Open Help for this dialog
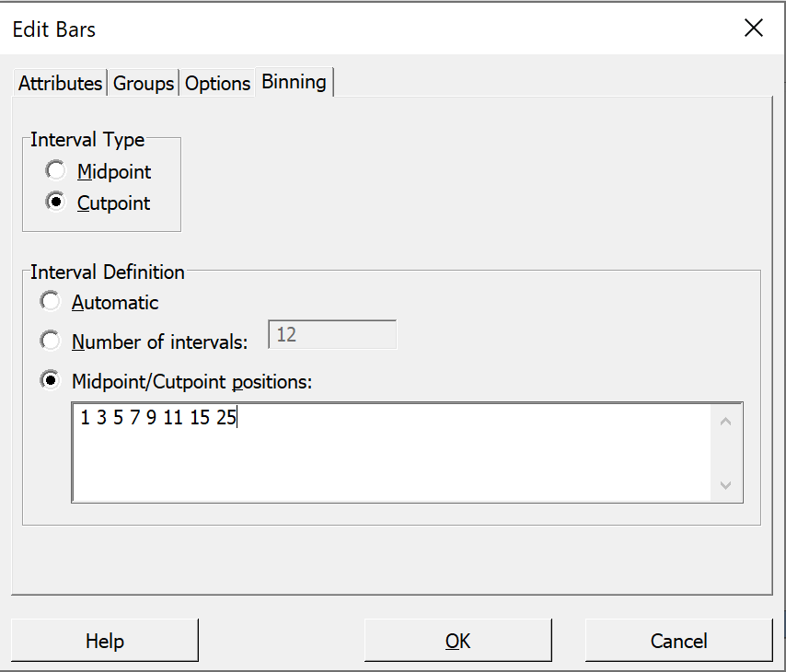Screen dimensions: 786x672 coord(105,641)
